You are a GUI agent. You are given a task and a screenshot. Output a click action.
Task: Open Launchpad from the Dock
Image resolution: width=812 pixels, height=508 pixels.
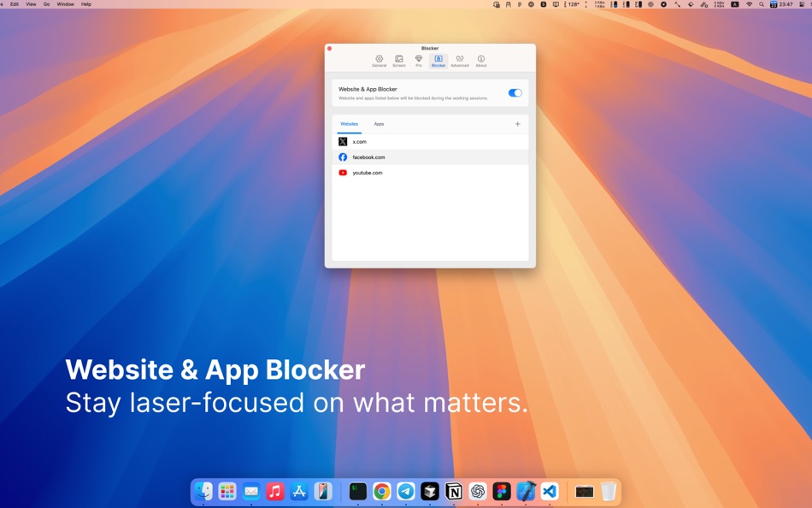[x=227, y=491]
